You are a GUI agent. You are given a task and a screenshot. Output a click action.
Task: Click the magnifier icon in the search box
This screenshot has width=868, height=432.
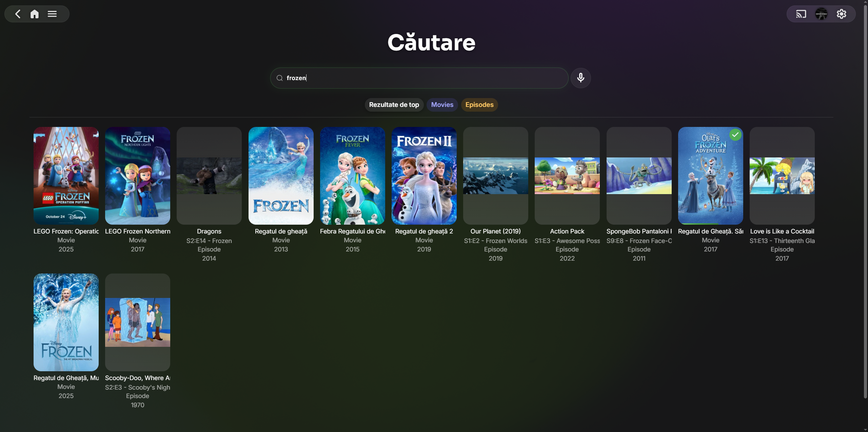pyautogui.click(x=279, y=78)
